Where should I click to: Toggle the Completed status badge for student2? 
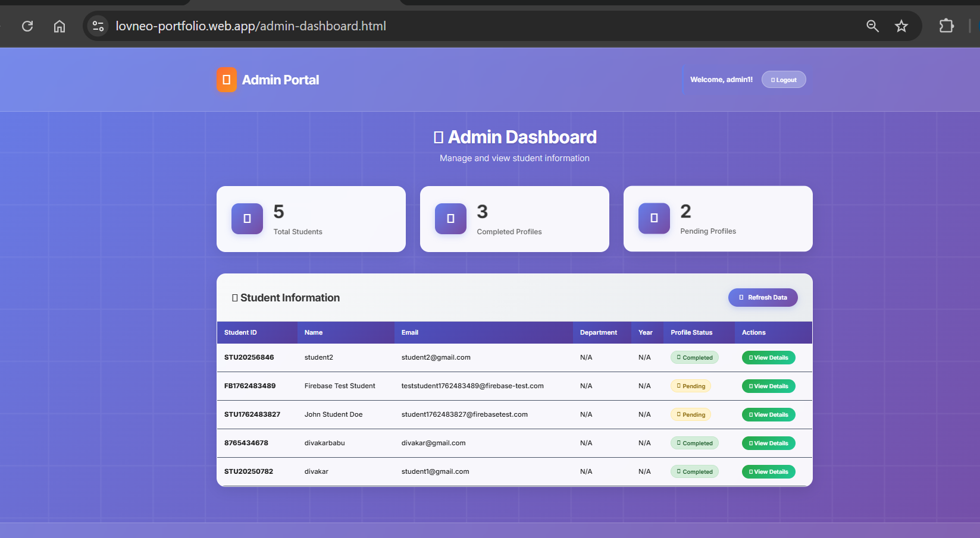694,357
